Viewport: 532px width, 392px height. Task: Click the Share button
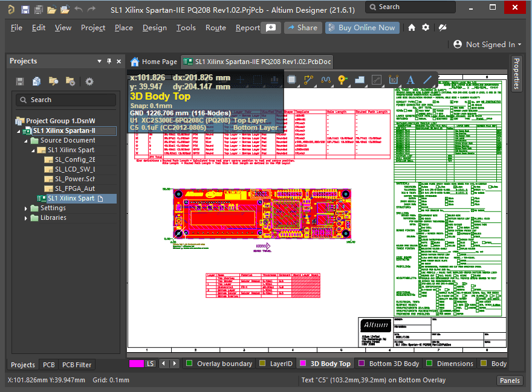(303, 27)
